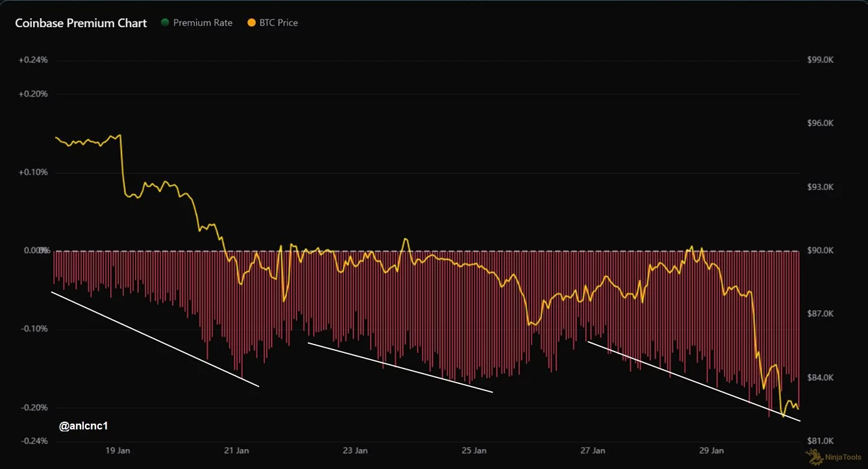Click the orange BTC Price legend dot
The height and width of the screenshot is (469, 868).
point(252,23)
